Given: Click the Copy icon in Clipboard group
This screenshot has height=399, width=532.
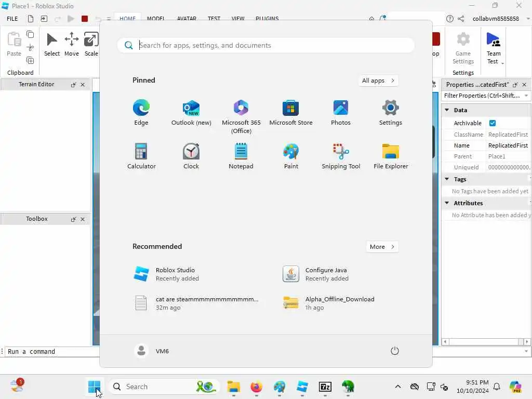Looking at the screenshot, I should point(30,35).
